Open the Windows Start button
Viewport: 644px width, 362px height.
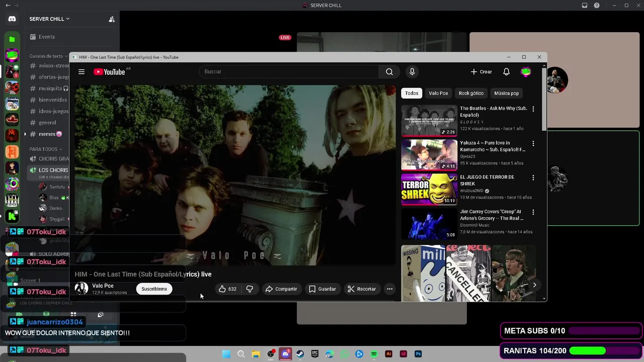point(226,354)
